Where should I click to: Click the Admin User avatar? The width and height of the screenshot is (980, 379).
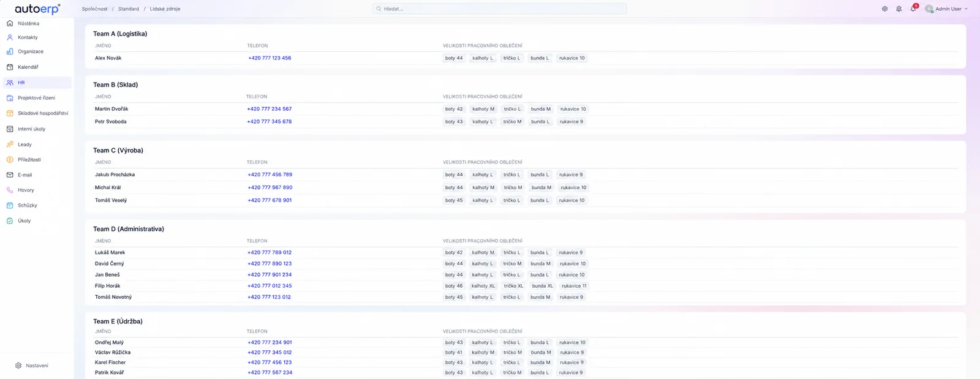pos(929,9)
